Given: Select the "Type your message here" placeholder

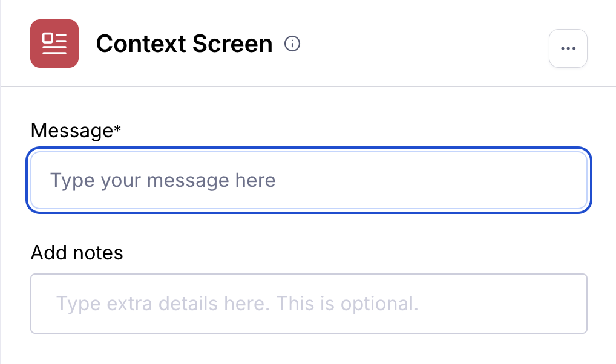Looking at the screenshot, I should click(163, 180).
